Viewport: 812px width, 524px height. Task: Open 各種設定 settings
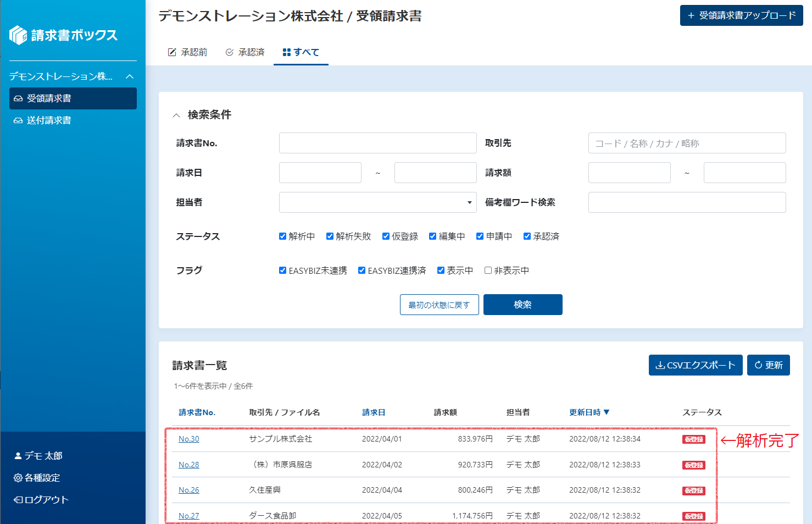pos(37,478)
